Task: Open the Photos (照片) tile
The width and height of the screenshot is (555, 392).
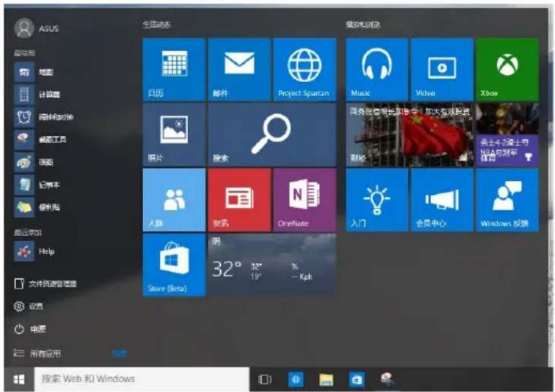Action: point(174,135)
